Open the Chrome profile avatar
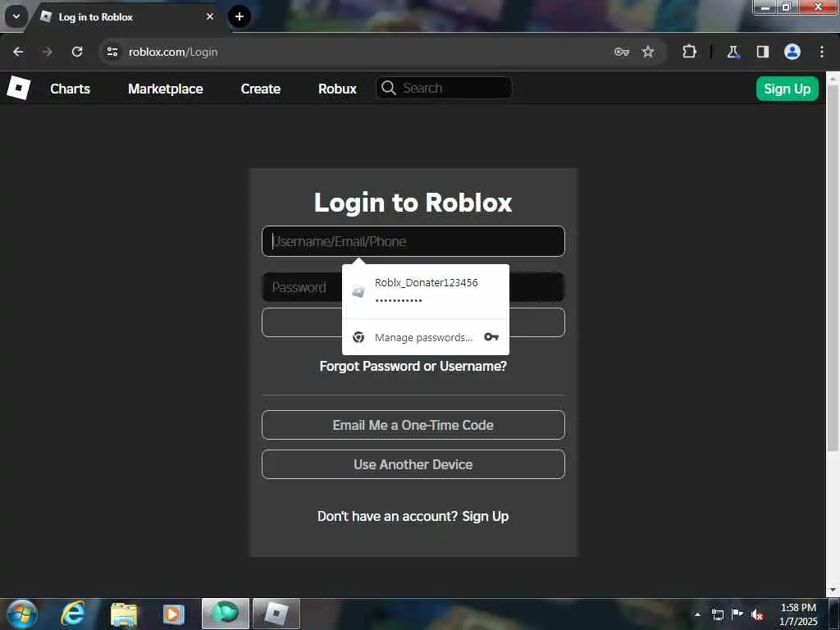 click(x=792, y=52)
